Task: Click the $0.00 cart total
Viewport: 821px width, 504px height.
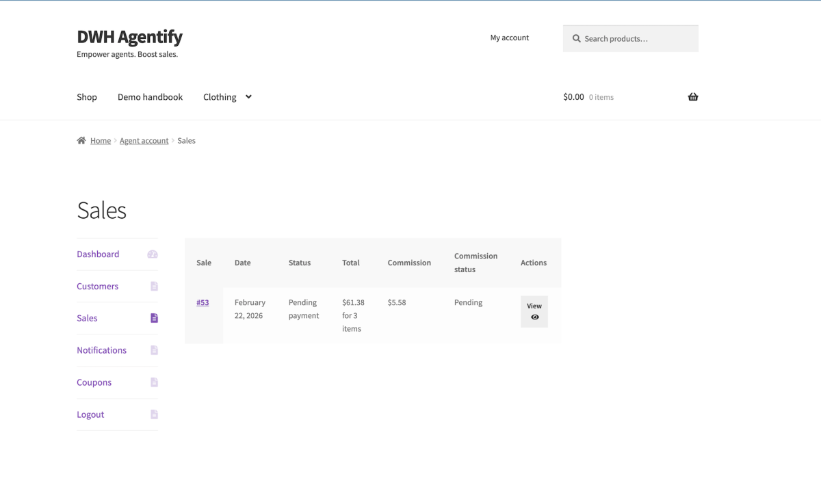Action: point(573,97)
